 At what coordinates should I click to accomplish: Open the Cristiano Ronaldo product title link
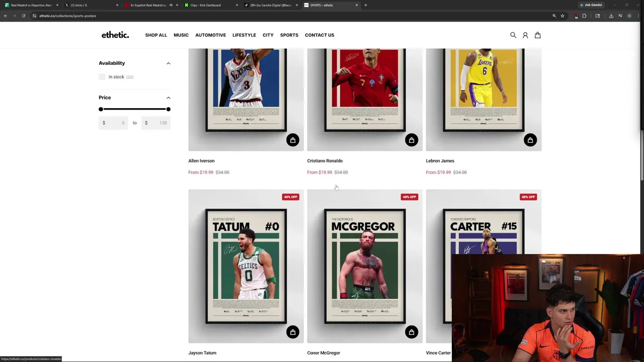pos(325,161)
